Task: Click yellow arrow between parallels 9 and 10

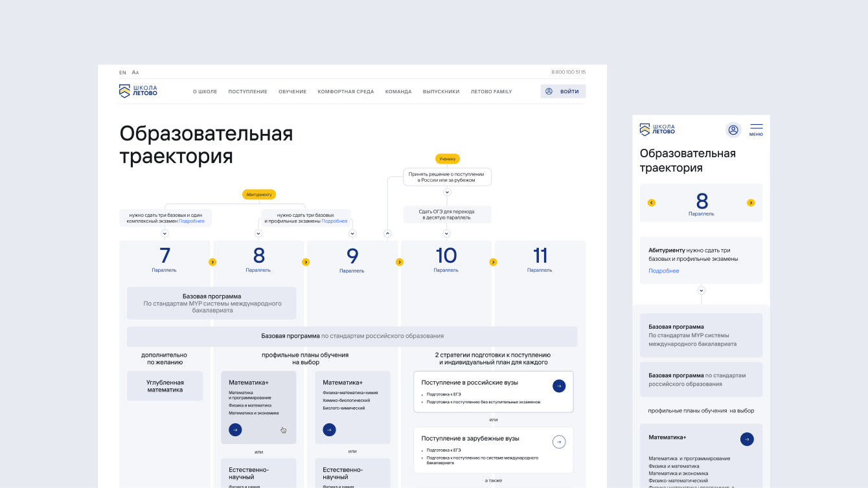Action: [x=400, y=262]
